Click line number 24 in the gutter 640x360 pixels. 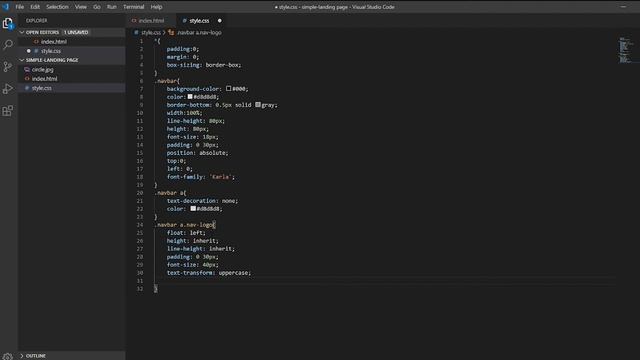[x=140, y=225]
